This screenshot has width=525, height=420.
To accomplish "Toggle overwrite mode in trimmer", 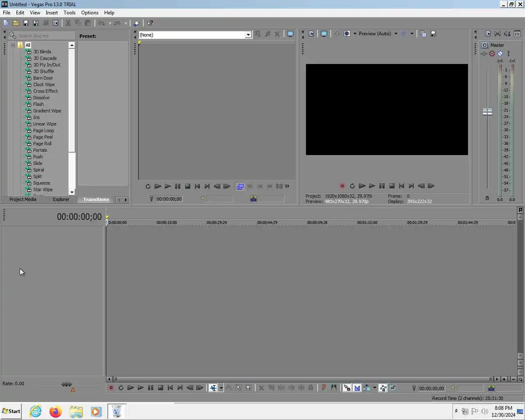I will pyautogui.click(x=240, y=186).
